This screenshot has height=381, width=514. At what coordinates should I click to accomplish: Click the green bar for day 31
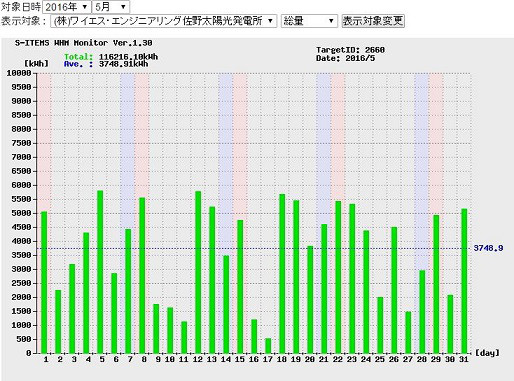pos(464,281)
